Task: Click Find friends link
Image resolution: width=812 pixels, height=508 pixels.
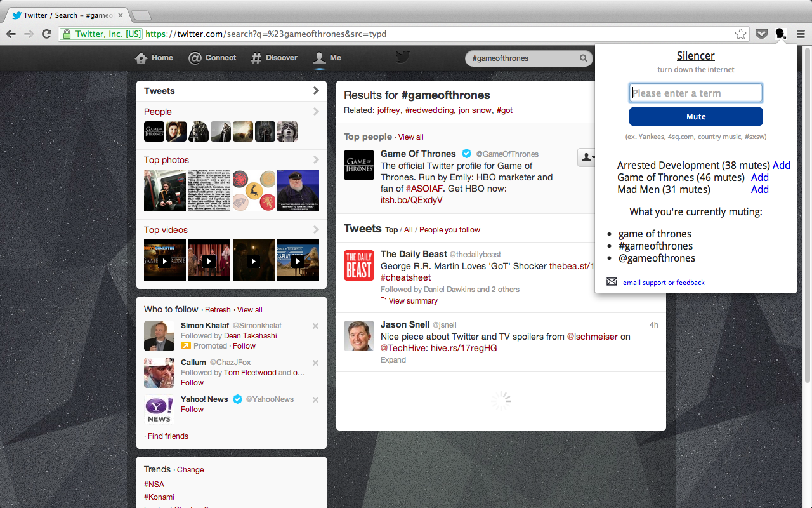Action: (x=168, y=436)
